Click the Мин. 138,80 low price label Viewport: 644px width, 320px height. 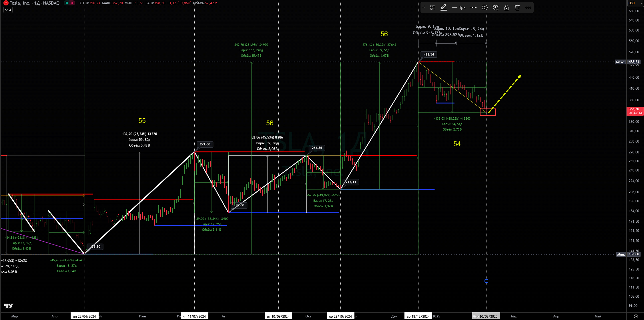click(629, 254)
